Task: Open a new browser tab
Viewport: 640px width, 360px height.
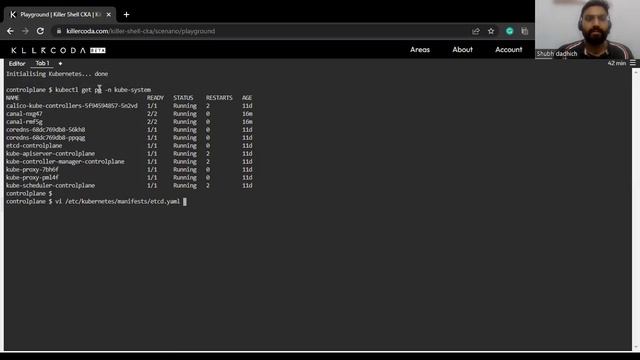Action: click(x=127, y=15)
